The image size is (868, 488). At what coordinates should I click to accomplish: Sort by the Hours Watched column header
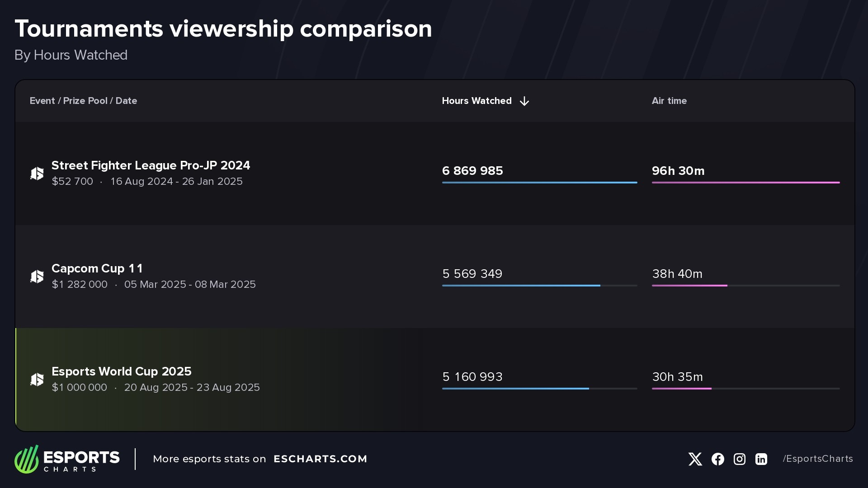[x=476, y=101]
